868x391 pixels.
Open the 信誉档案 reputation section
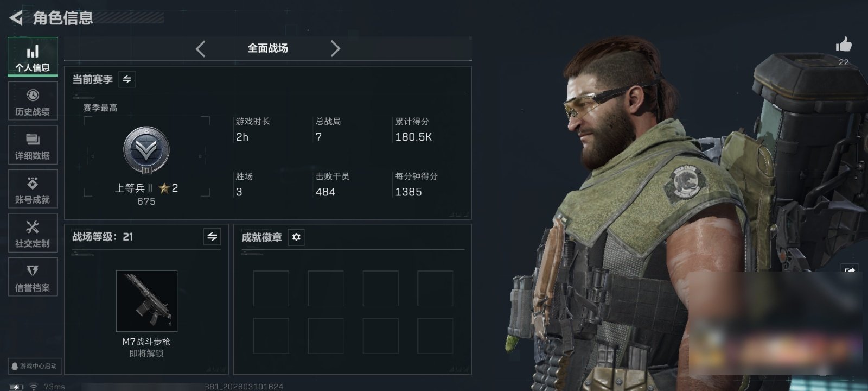(33, 277)
